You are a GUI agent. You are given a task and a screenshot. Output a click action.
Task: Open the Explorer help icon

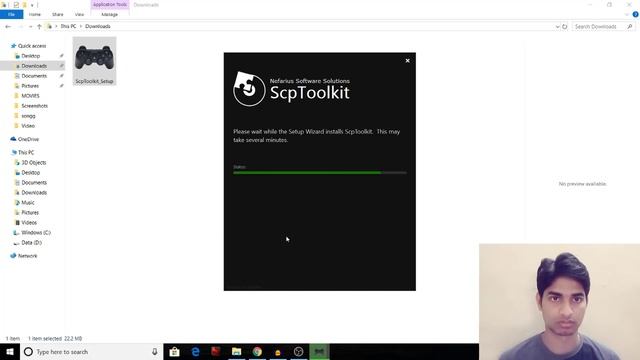(635, 14)
